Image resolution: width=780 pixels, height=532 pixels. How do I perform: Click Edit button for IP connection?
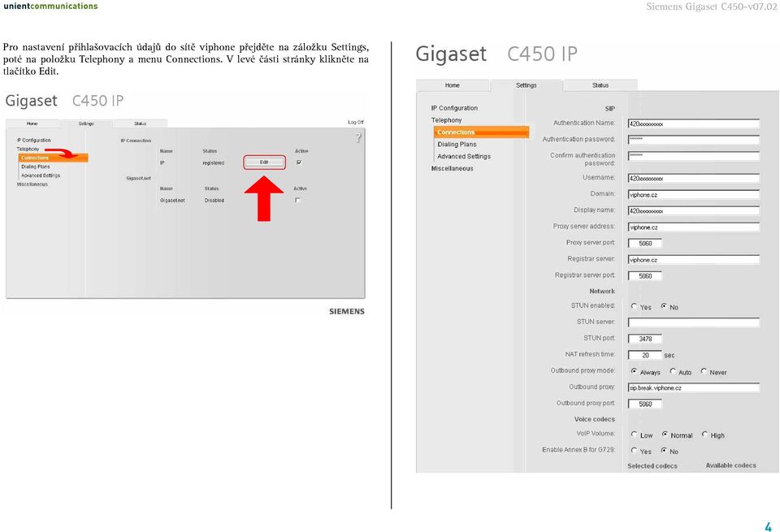(264, 162)
